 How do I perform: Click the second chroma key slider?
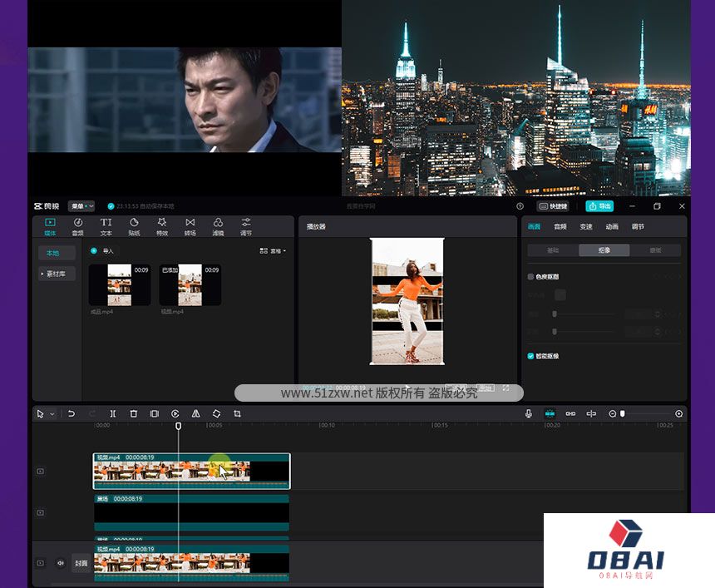[x=555, y=332]
